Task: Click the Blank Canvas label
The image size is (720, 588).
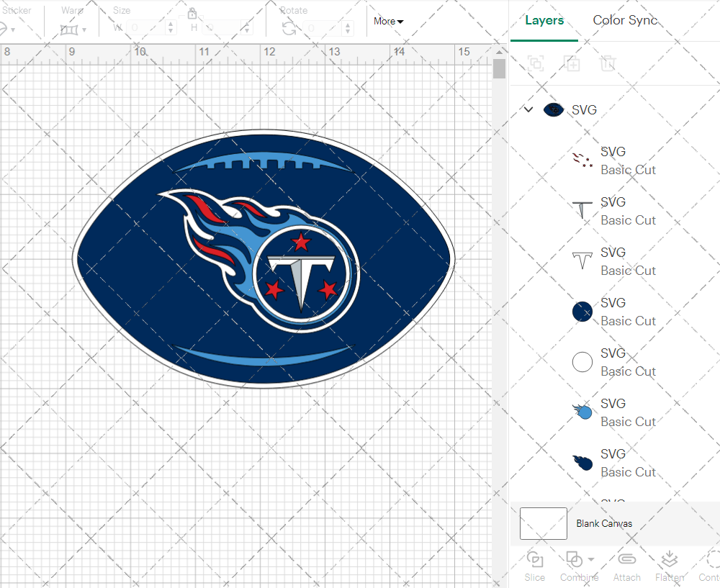Action: [604, 523]
